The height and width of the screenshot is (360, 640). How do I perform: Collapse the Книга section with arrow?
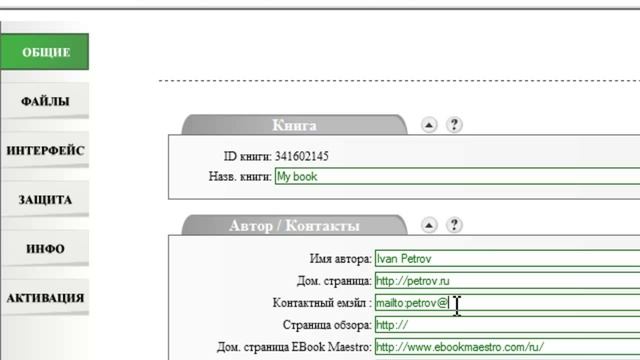click(429, 125)
